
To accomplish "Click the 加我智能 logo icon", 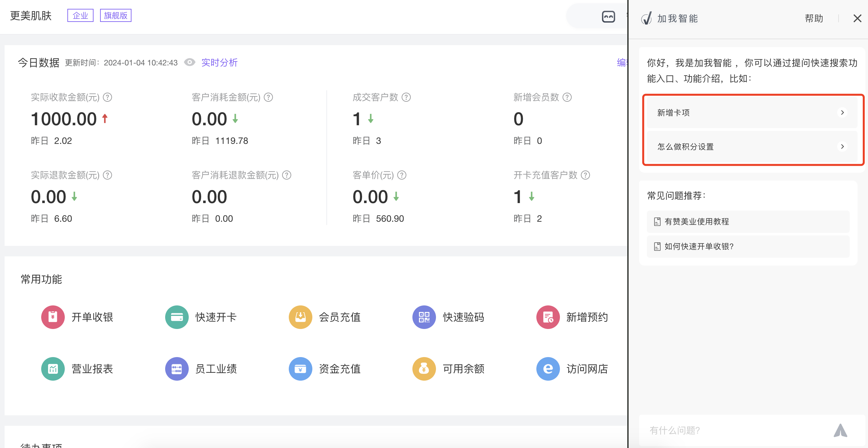I will click(646, 19).
